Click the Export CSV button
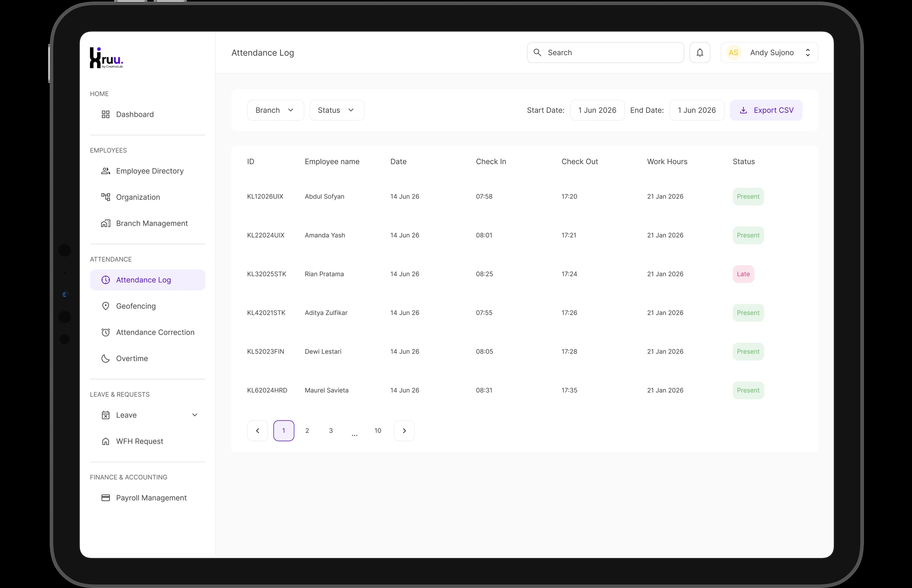912x588 pixels. click(766, 110)
